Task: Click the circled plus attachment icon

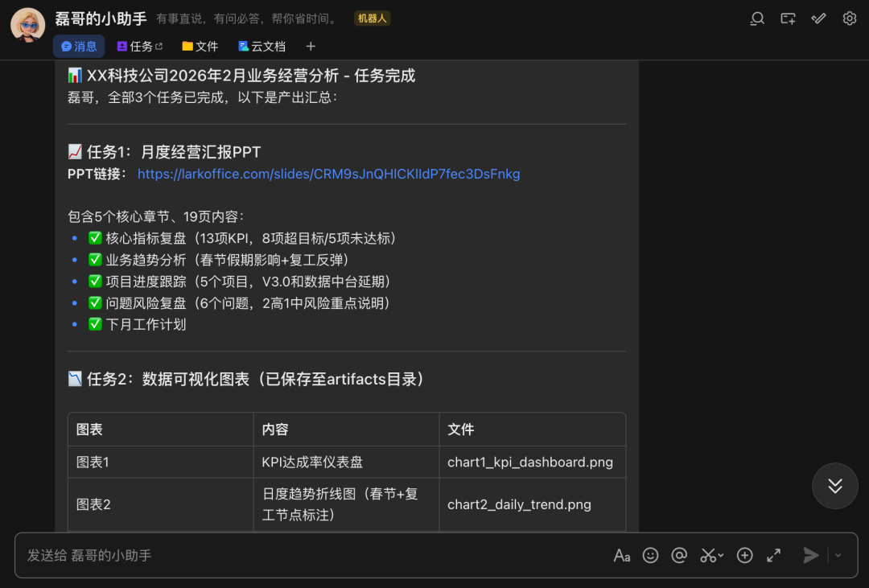Action: click(744, 555)
